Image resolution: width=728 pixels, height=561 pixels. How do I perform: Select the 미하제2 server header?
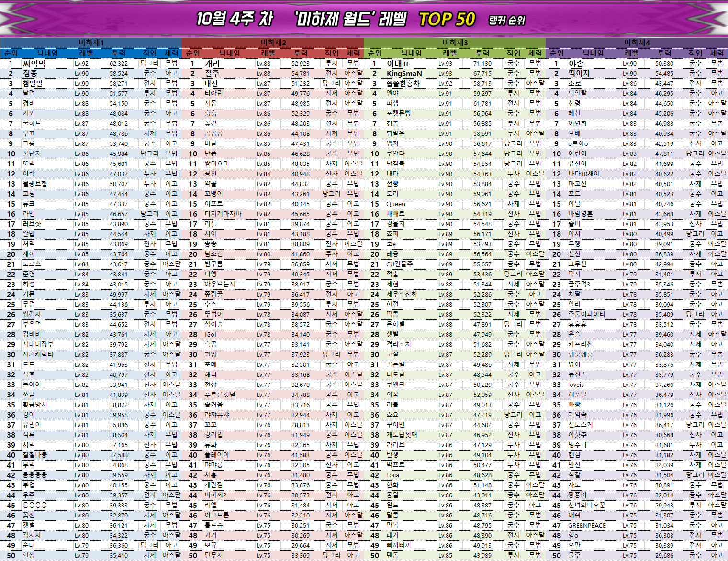click(x=273, y=43)
